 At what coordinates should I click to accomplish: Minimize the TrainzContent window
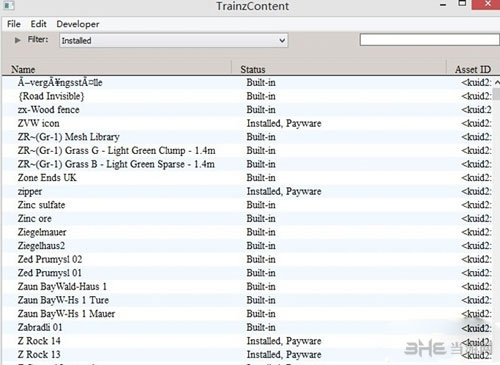[x=443, y=5]
